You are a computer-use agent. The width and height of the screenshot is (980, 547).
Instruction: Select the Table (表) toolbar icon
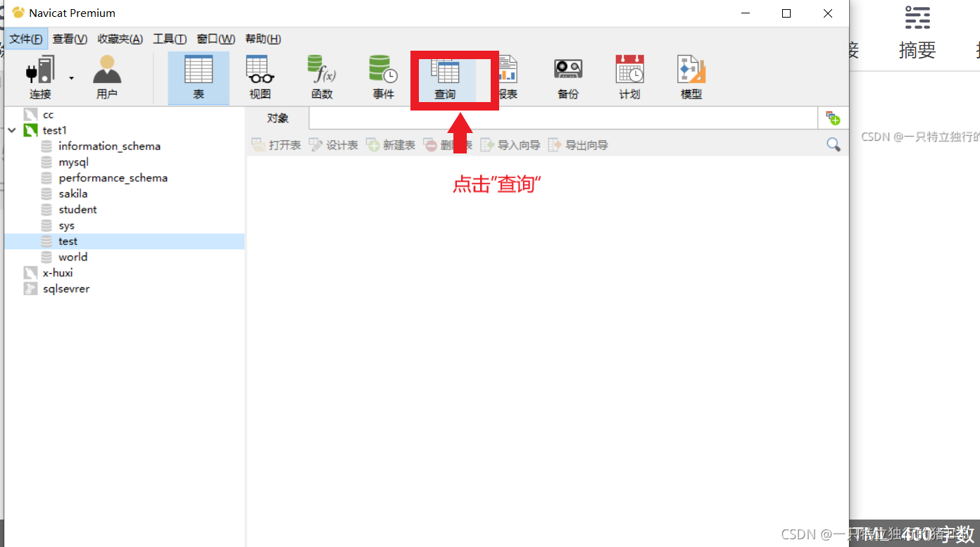pyautogui.click(x=199, y=77)
